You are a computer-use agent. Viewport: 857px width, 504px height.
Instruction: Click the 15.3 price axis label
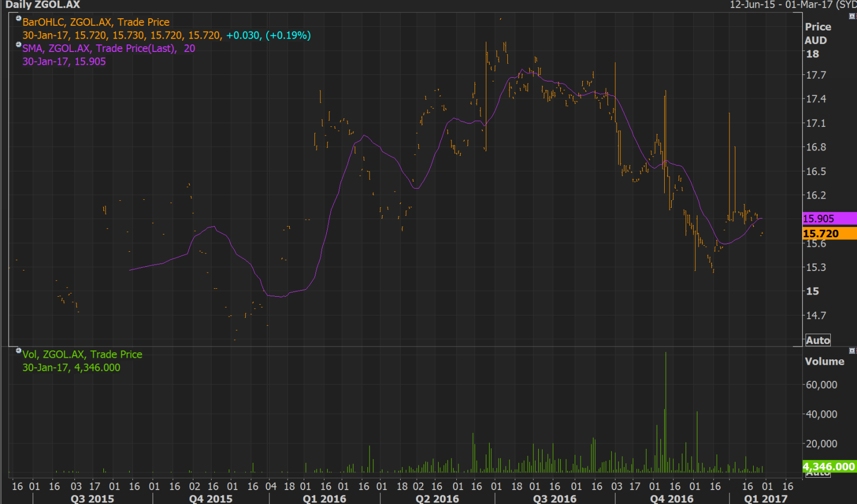tap(816, 267)
